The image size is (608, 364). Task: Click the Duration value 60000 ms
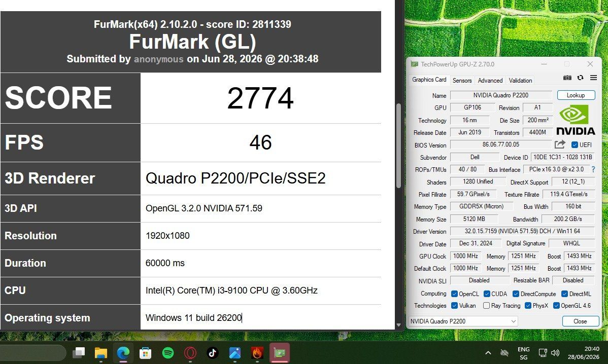(165, 263)
